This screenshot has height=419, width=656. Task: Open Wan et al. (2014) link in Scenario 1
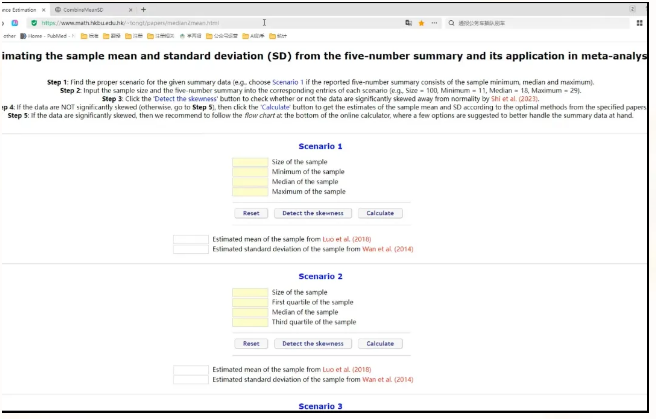[x=388, y=249]
